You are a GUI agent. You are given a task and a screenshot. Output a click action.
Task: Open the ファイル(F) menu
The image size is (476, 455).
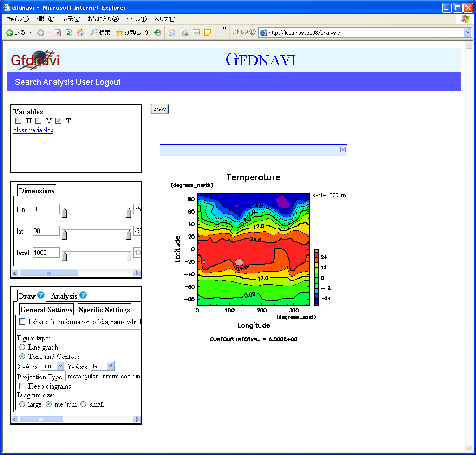click(18, 19)
